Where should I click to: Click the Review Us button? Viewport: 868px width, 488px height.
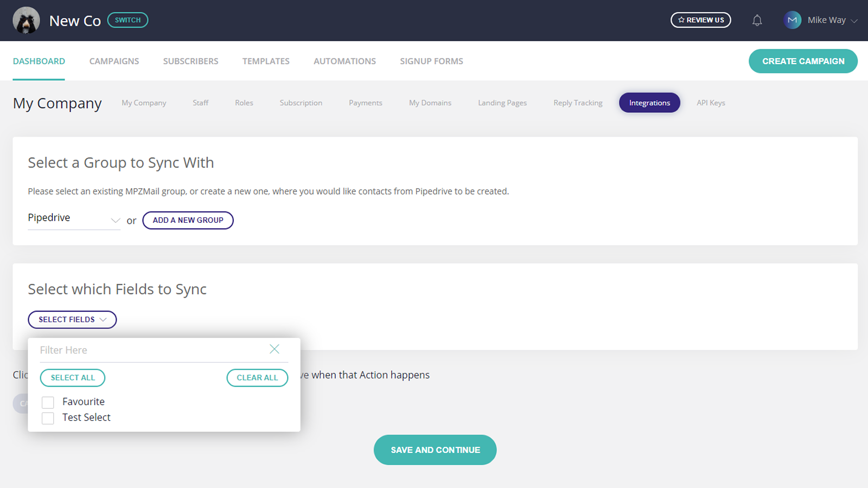(x=701, y=20)
